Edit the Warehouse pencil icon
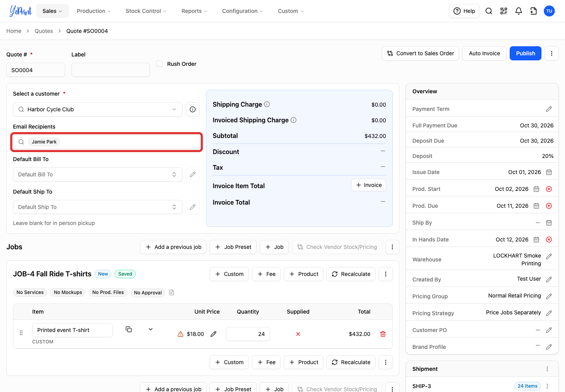The width and height of the screenshot is (565, 392). tap(549, 256)
